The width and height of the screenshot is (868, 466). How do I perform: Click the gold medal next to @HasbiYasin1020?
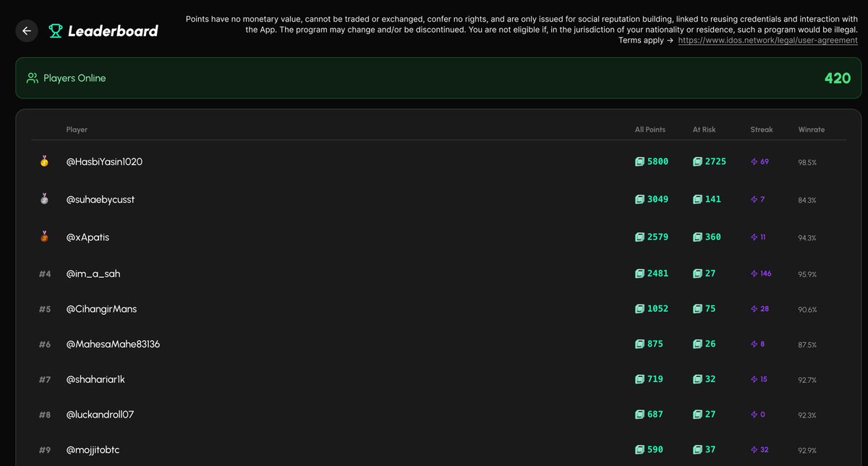click(x=44, y=161)
